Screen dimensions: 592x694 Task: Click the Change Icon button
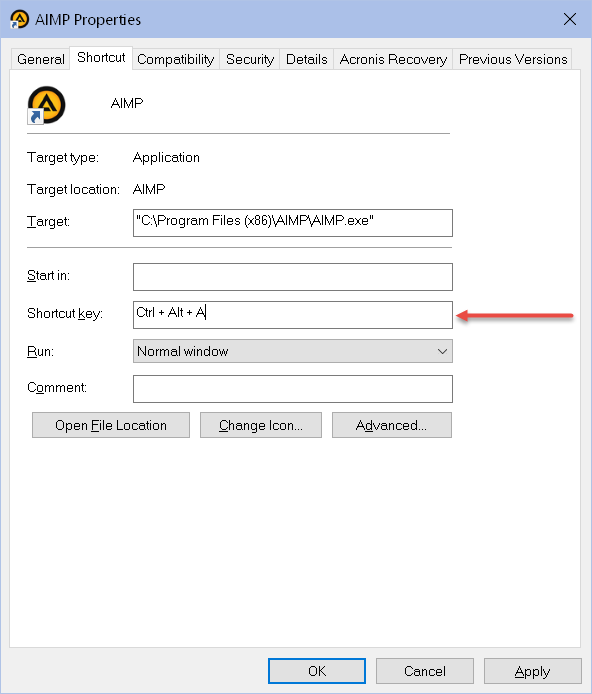pyautogui.click(x=261, y=425)
